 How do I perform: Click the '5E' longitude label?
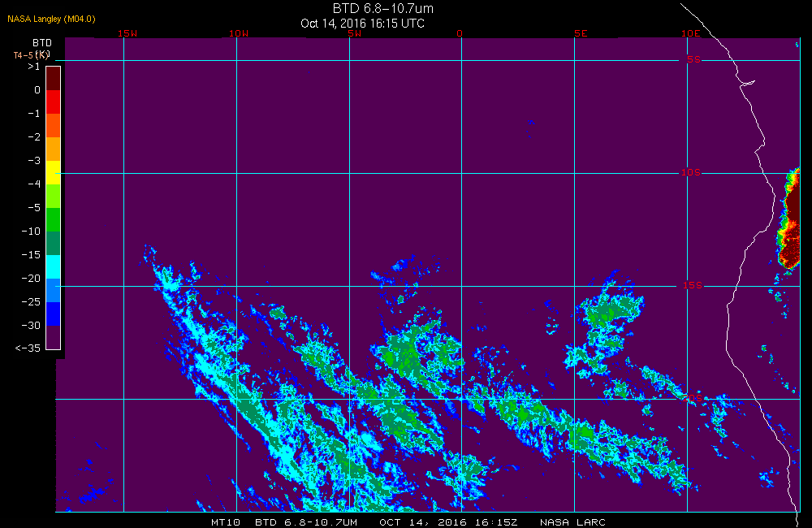point(581,33)
